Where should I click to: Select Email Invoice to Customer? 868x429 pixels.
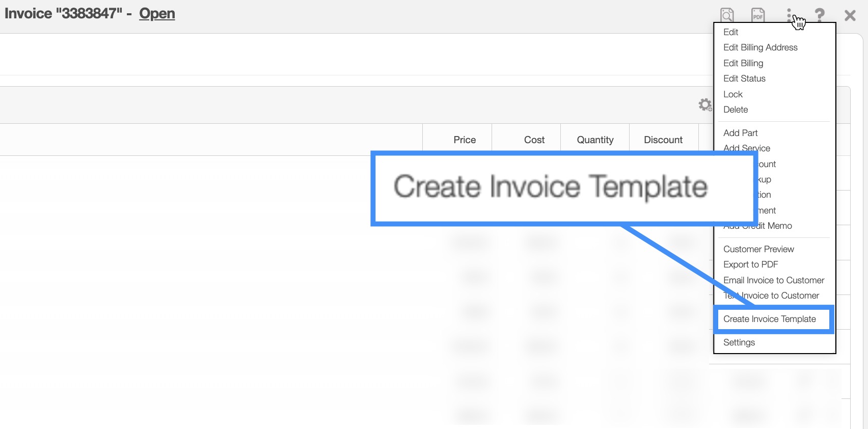(773, 280)
